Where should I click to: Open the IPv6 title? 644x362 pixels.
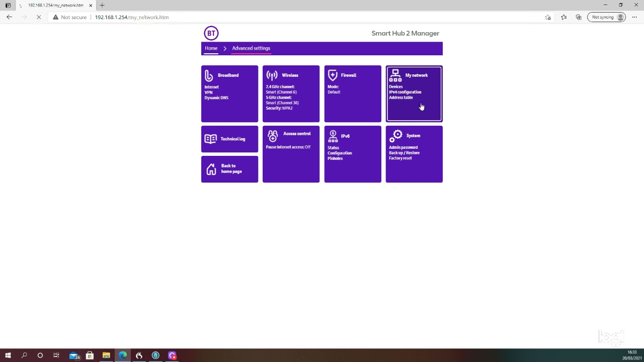tap(345, 136)
